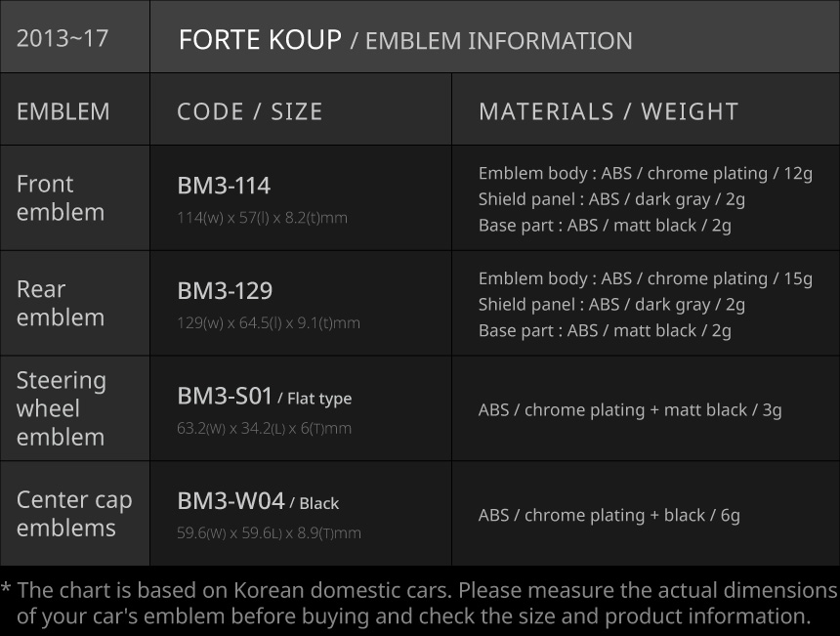The width and height of the screenshot is (840, 636).
Task: Click the 12g chrome plating emblem body line
Action: point(645,174)
